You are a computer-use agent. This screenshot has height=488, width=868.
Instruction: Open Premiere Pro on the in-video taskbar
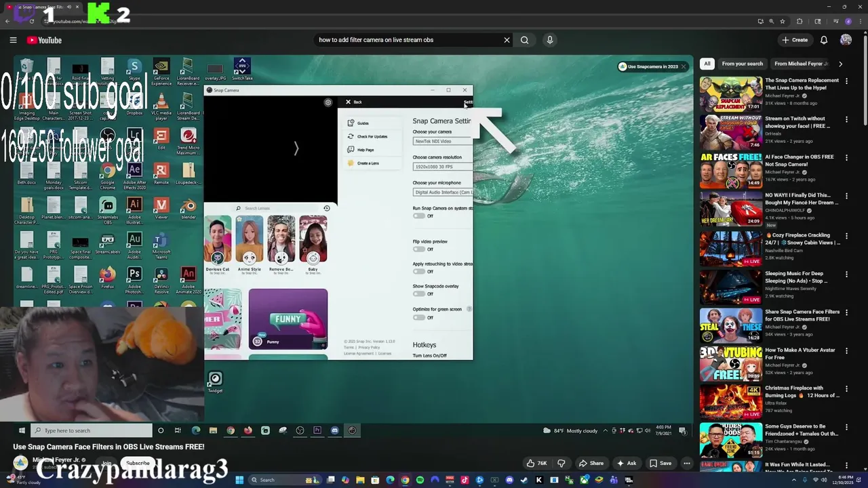pos(317,430)
